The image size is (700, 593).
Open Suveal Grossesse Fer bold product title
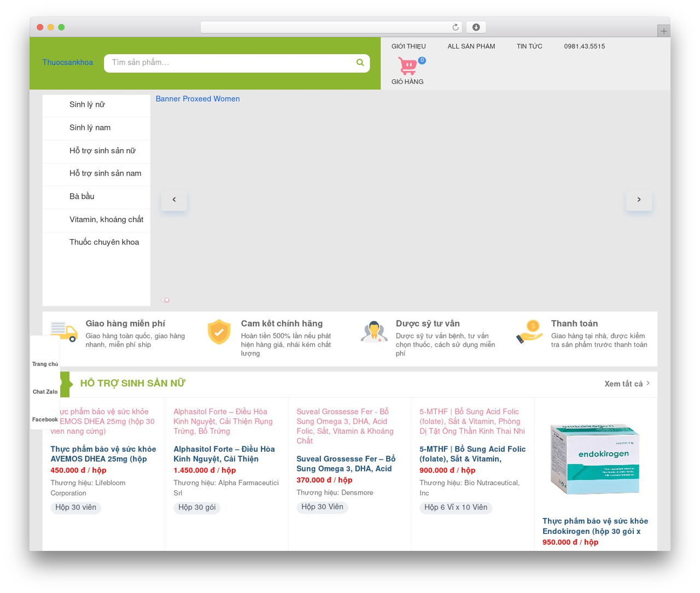[346, 464]
